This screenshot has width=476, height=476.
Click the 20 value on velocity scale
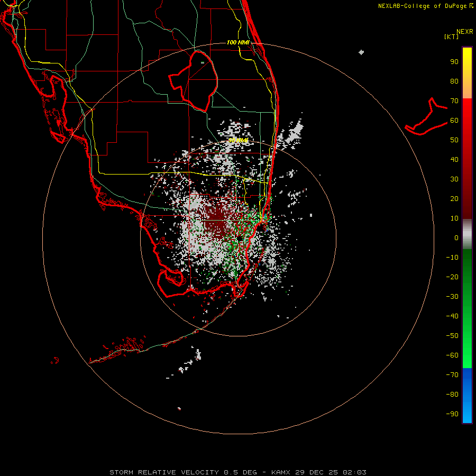point(454,199)
